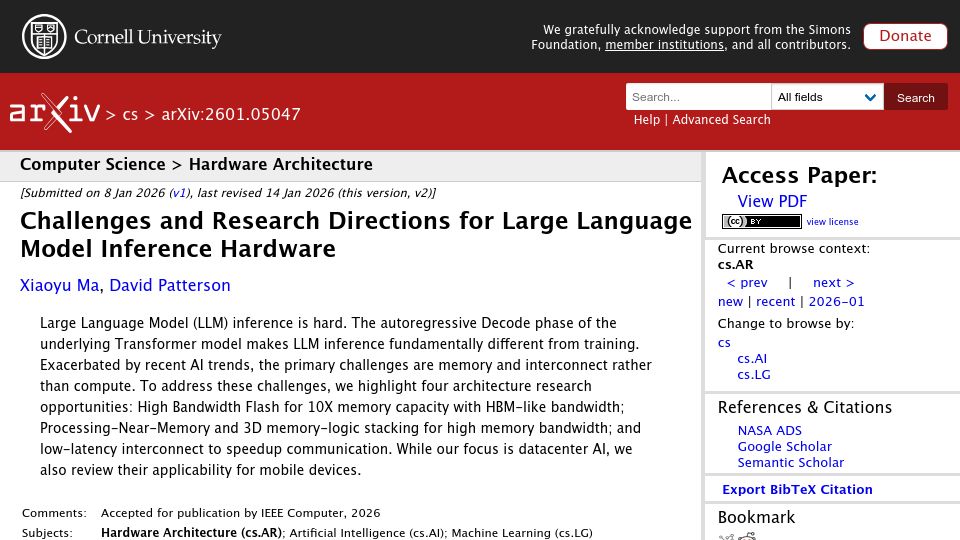Open Semantic Scholar link
The height and width of the screenshot is (540, 960).
pos(790,462)
